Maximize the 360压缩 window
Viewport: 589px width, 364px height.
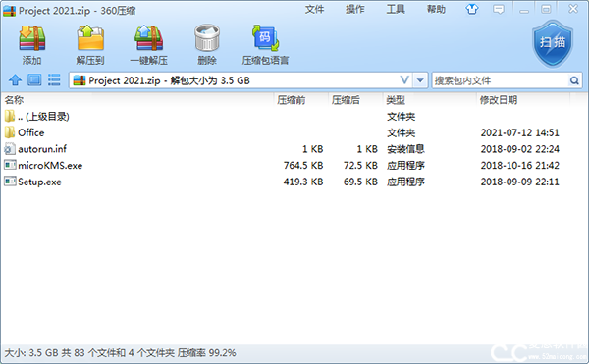coord(546,9)
